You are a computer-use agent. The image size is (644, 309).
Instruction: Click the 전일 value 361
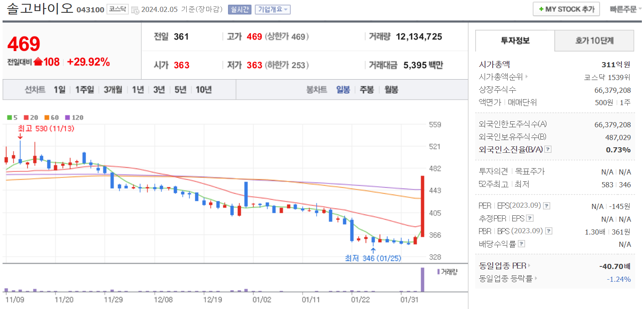click(181, 37)
